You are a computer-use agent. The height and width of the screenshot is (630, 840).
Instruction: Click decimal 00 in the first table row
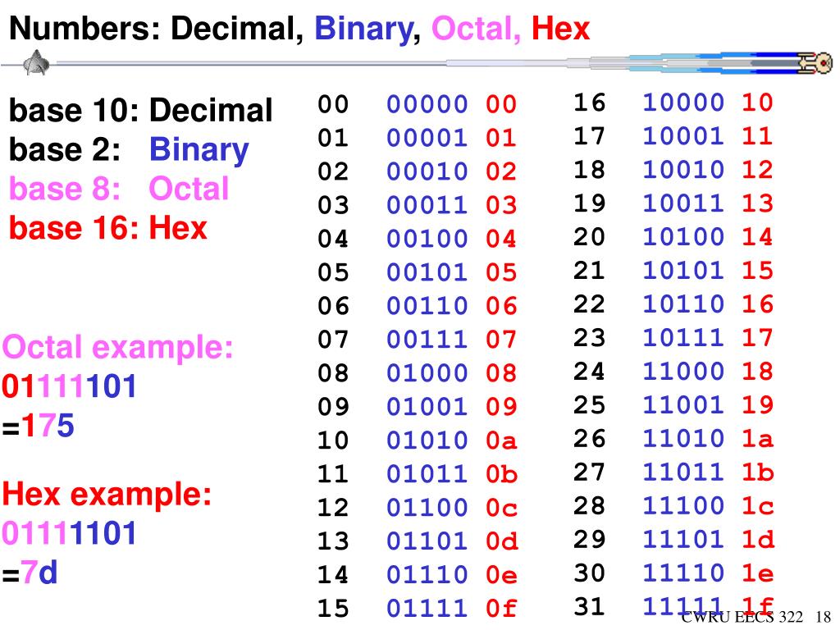[333, 104]
